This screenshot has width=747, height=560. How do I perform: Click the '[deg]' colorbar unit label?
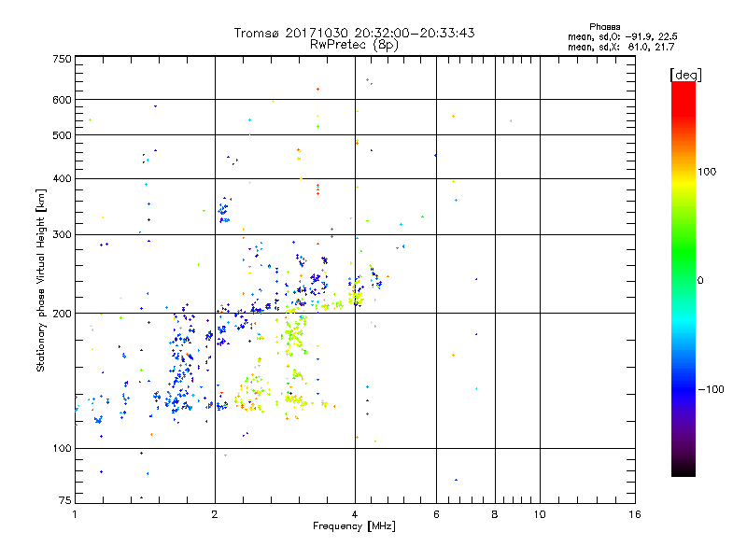(685, 75)
